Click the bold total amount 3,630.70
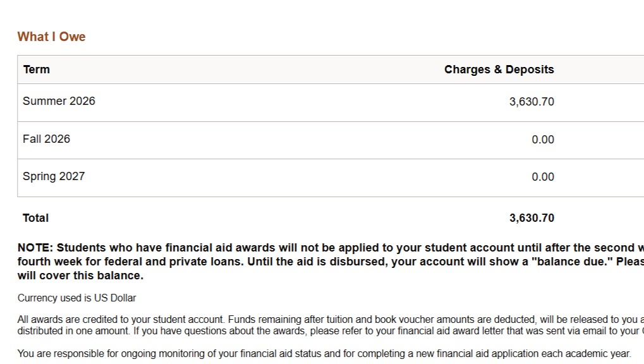Image resolution: width=644 pixels, height=364 pixels. click(x=532, y=218)
